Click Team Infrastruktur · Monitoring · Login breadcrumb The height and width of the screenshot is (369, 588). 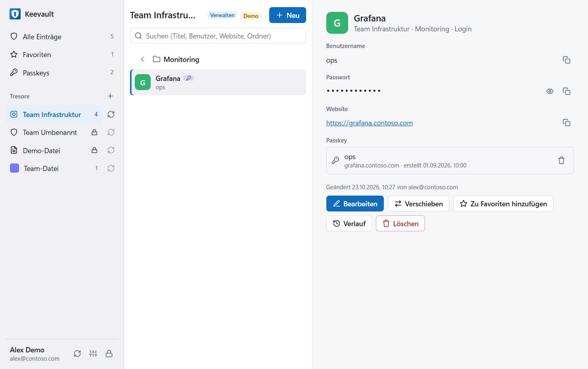pyautogui.click(x=413, y=29)
